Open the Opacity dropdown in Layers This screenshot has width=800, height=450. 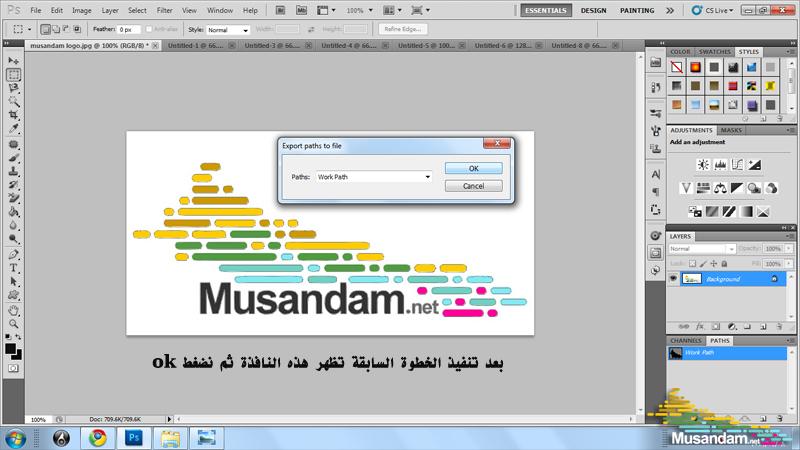[789, 248]
